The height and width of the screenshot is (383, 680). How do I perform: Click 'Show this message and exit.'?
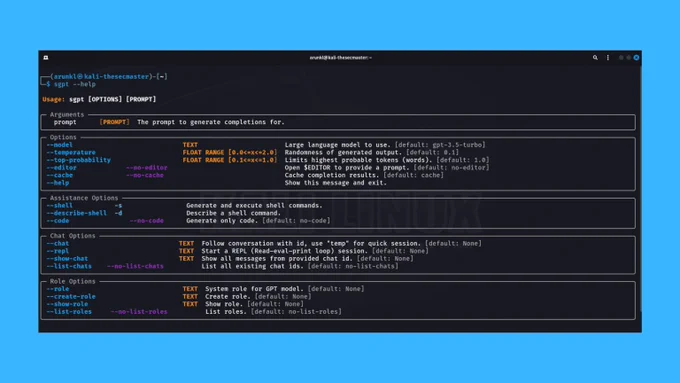point(335,183)
